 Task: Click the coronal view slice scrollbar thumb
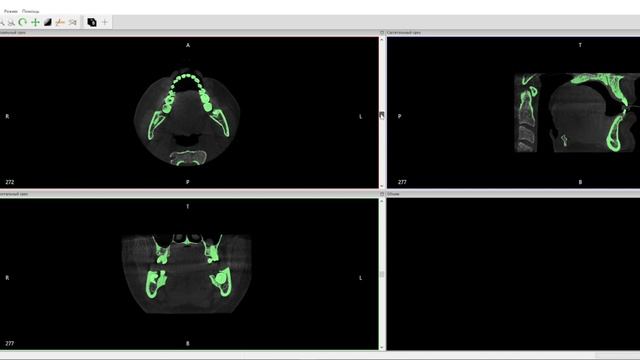382,274
